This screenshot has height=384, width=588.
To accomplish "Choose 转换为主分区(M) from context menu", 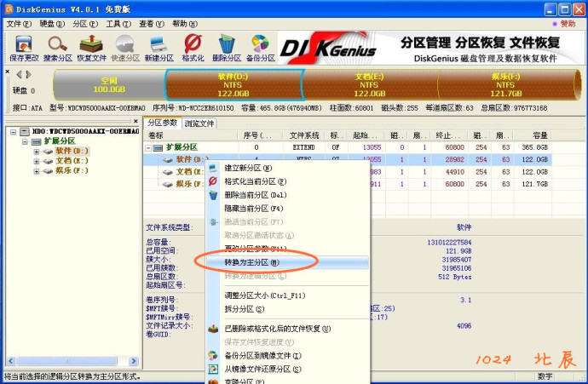I will click(x=288, y=262).
